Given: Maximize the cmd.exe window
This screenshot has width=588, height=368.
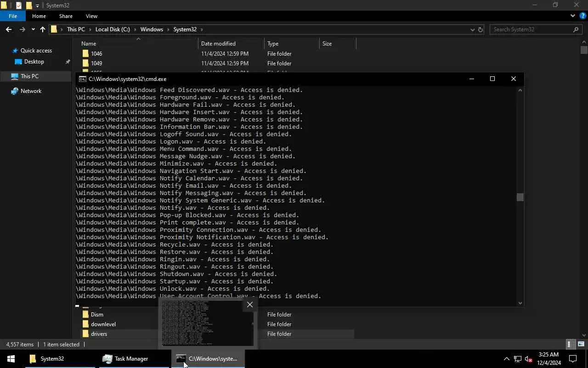Looking at the screenshot, I should click(x=492, y=79).
